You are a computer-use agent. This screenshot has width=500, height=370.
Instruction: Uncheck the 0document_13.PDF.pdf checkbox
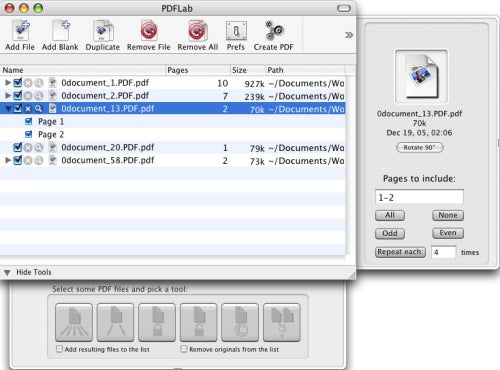click(18, 108)
